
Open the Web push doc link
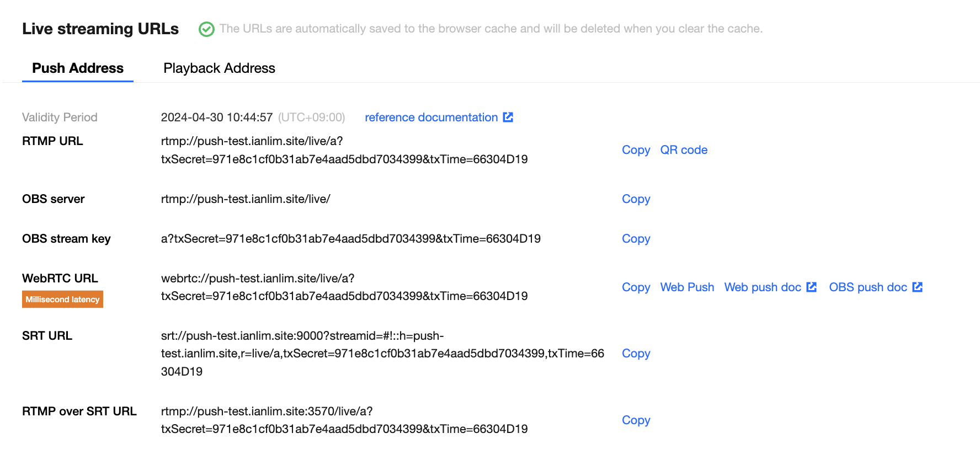coord(763,287)
